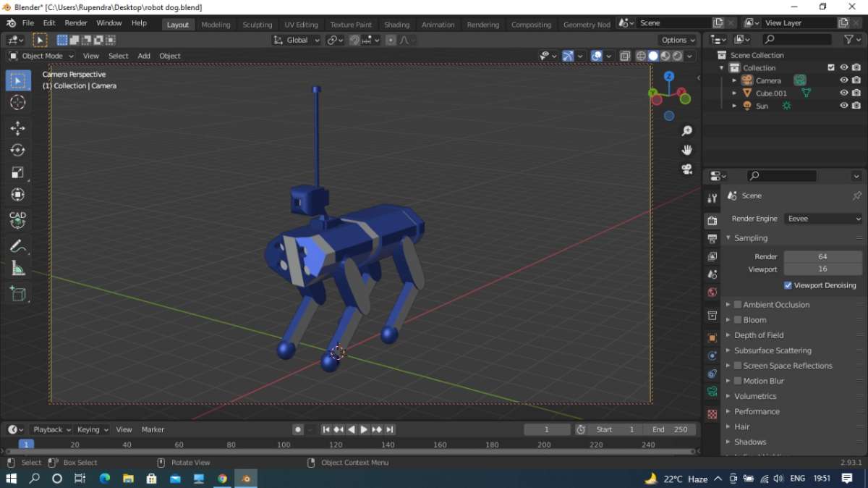Uncheck Viewport Denoising checkbox
This screenshot has width=868, height=488.
pos(788,285)
